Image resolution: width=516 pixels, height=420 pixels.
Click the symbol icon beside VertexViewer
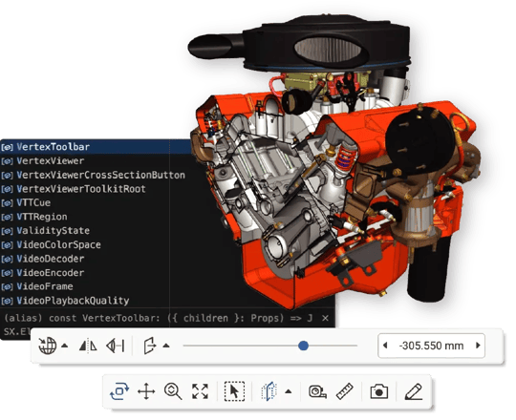7,161
